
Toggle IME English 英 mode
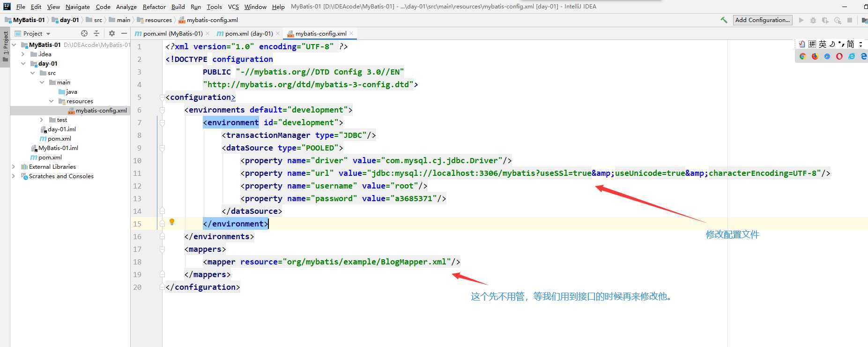[823, 44]
